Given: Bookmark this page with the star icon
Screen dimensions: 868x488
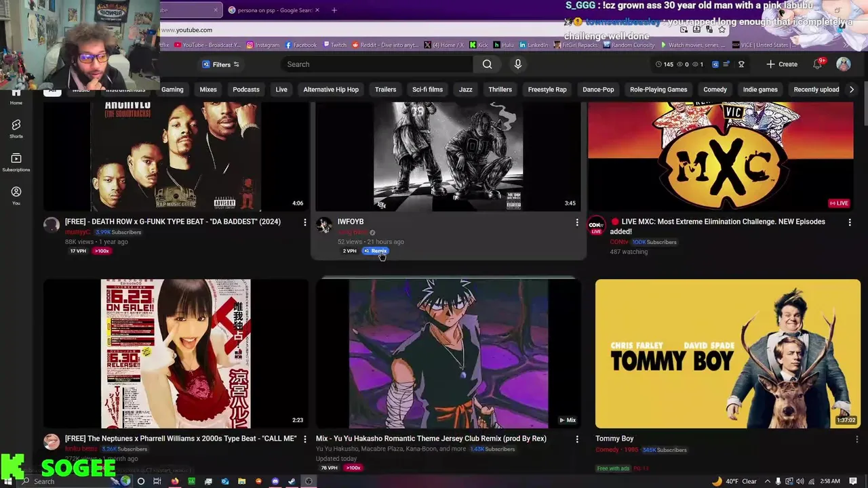Looking at the screenshot, I should point(722,30).
